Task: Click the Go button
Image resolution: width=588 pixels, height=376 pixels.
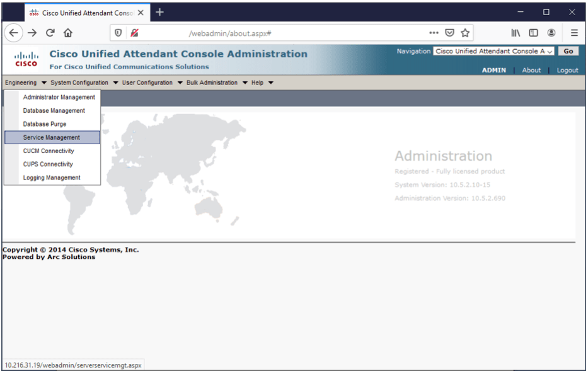Action: pos(568,52)
